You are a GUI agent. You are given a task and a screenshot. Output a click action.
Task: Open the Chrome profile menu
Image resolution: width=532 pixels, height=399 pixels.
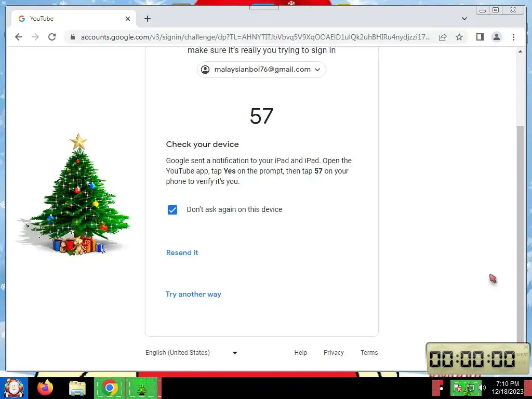click(496, 37)
